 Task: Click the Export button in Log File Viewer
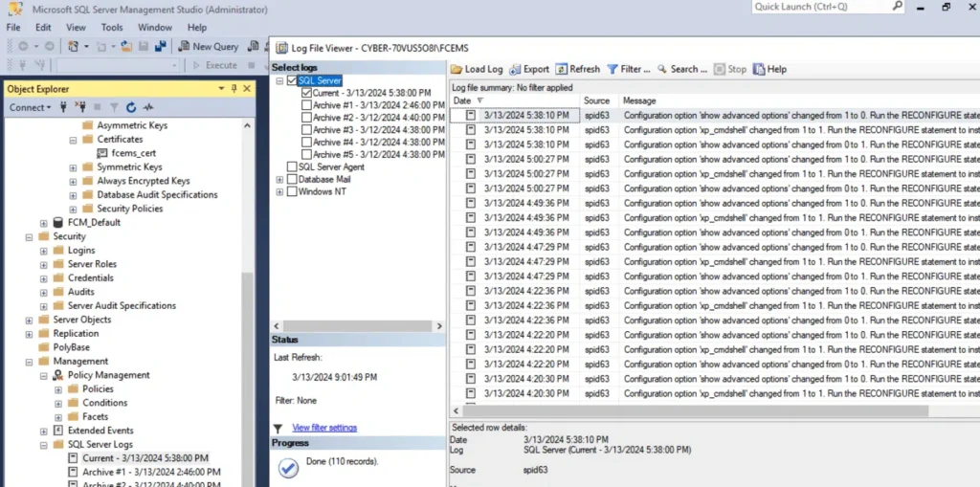(x=529, y=70)
